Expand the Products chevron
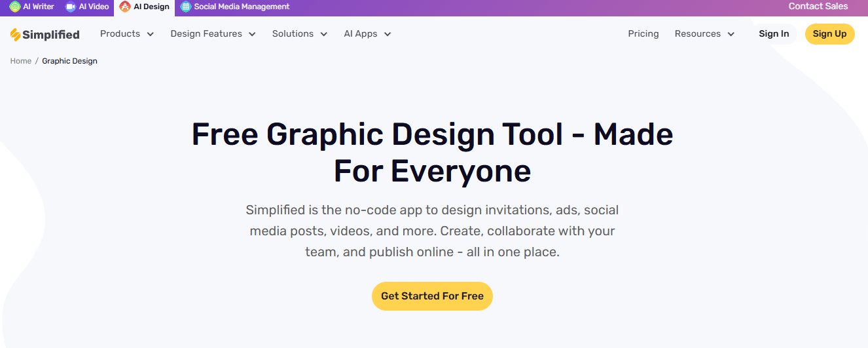 151,34
